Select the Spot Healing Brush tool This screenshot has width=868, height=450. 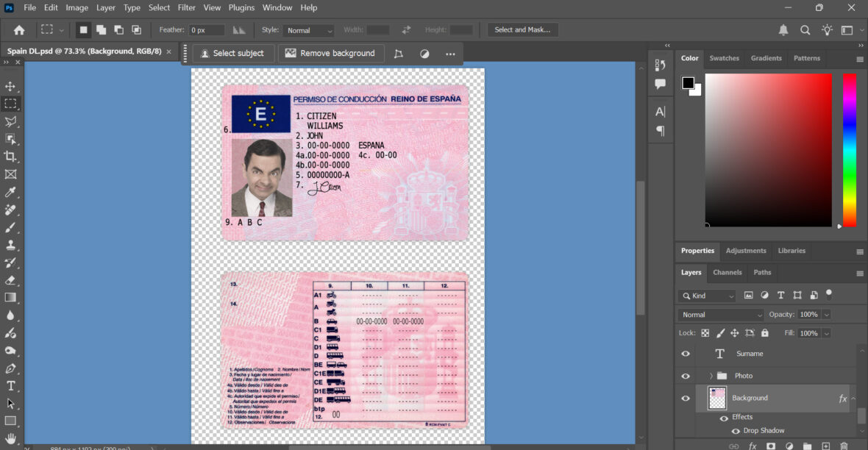(10, 210)
